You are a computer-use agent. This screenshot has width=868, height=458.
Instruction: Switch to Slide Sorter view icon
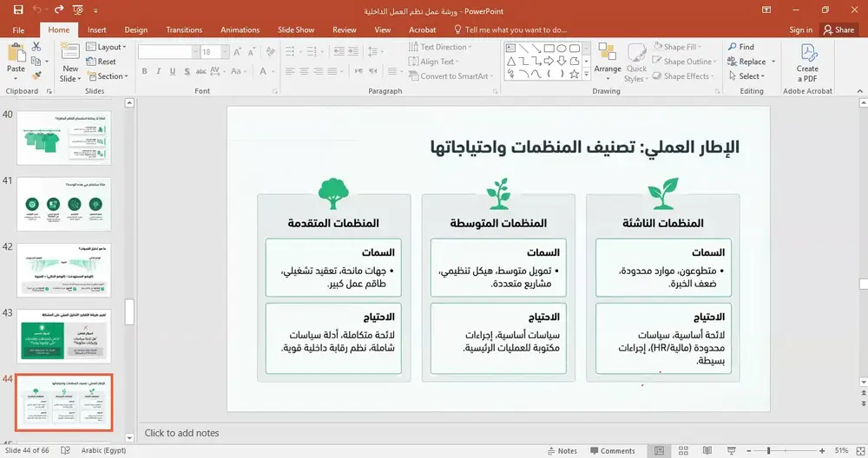point(683,451)
